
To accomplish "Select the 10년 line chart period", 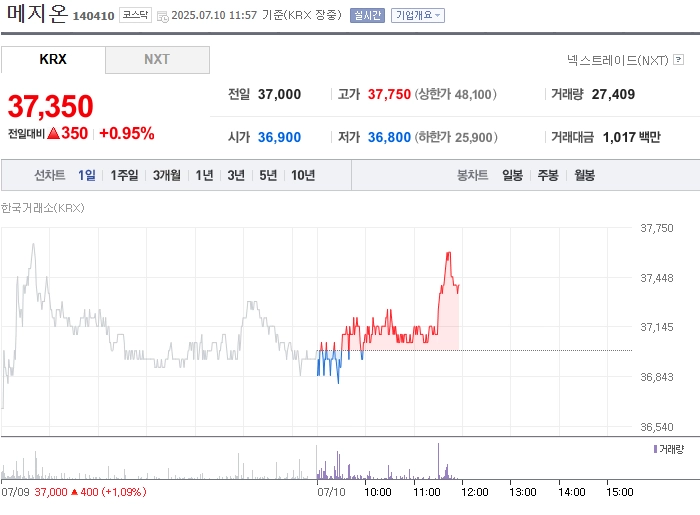I will click(303, 175).
